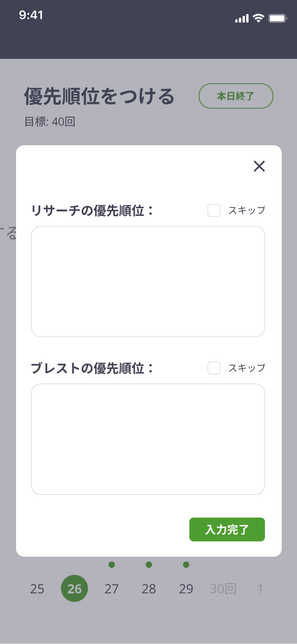Viewport: 297px width, 644px height.
Task: Click the green dot above day 27
Action: [111, 565]
